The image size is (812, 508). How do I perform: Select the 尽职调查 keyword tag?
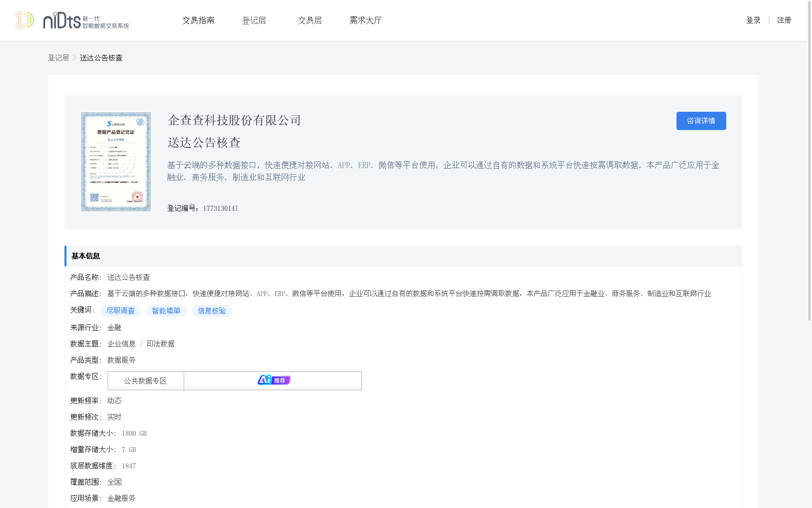[x=121, y=311]
